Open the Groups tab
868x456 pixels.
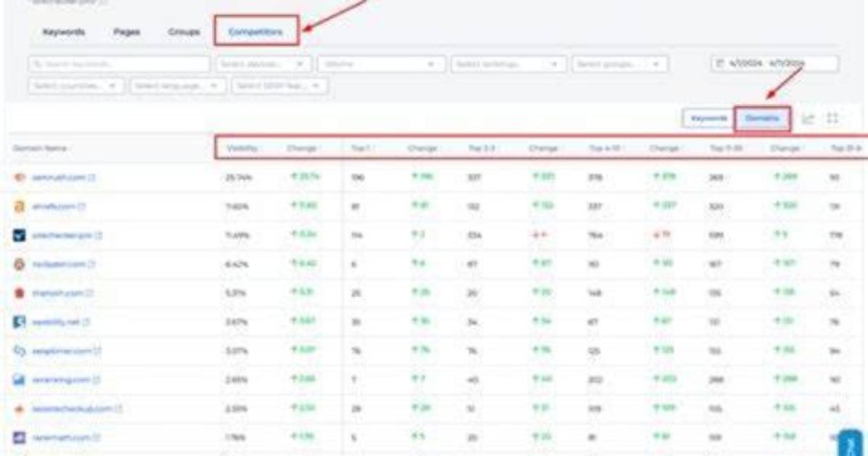(184, 32)
